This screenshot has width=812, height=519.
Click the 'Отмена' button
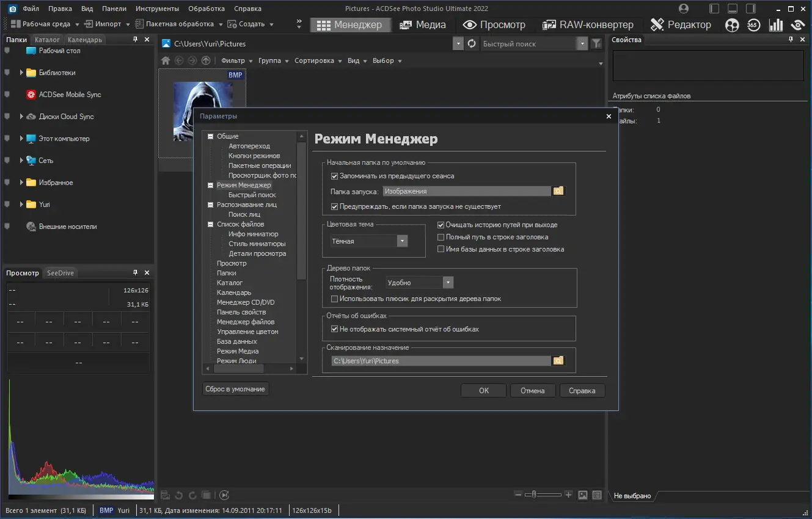coord(533,391)
